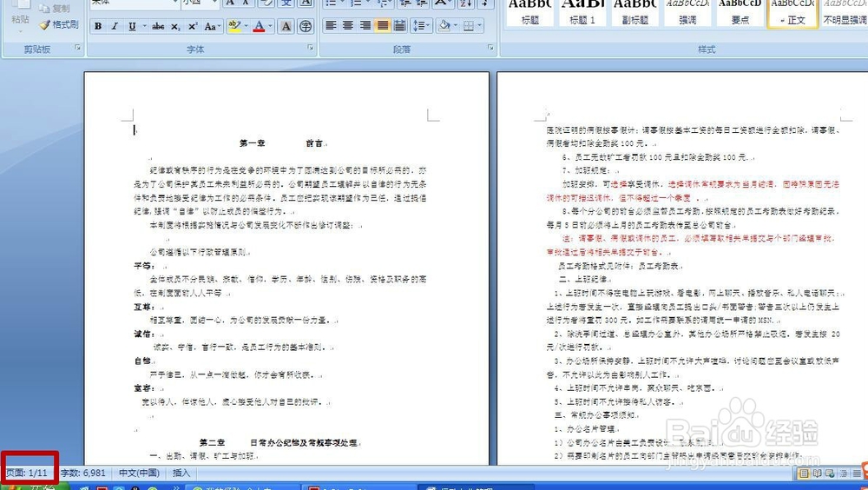This screenshot has height=490, width=868.
Task: Apply superscript formatting
Action: 193,26
